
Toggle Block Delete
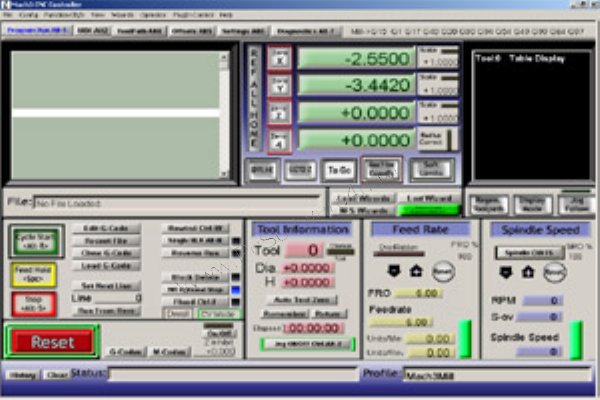click(195, 277)
